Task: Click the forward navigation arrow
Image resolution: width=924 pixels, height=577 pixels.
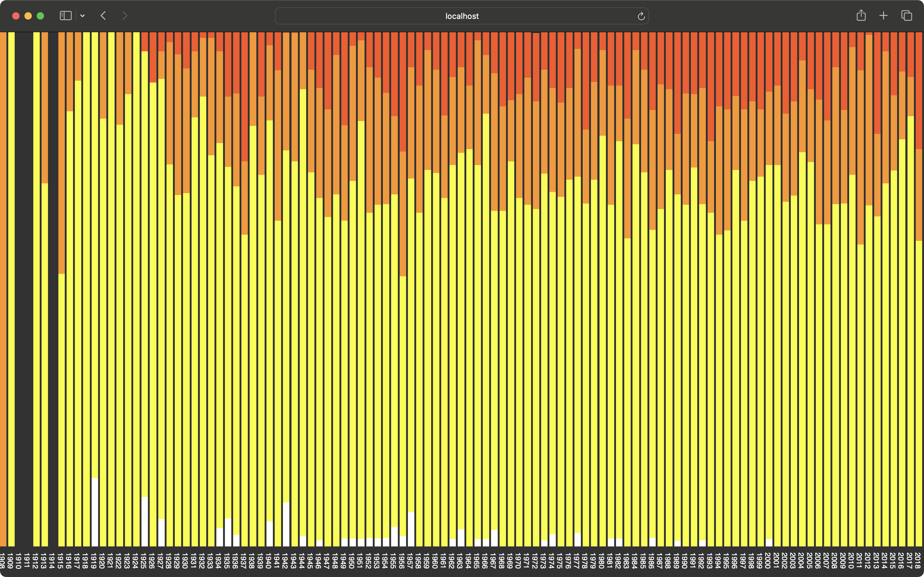Action: tap(124, 16)
